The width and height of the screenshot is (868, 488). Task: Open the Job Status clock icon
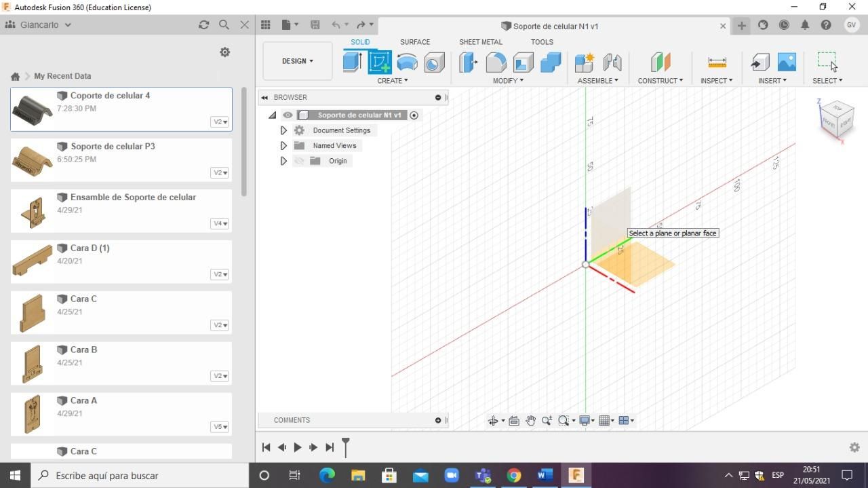tap(784, 25)
